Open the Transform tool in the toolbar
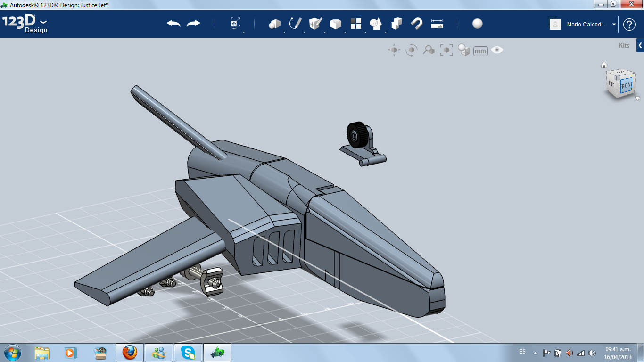This screenshot has width=644, height=362. [x=235, y=24]
